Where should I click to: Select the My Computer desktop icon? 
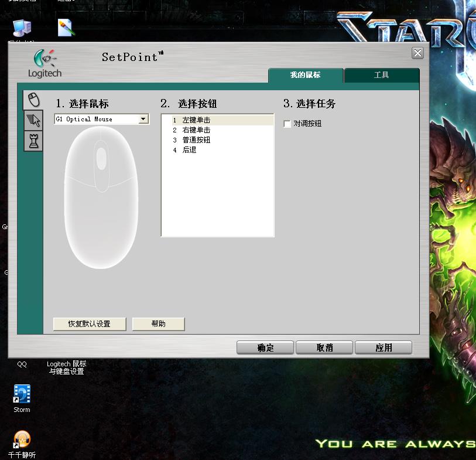22,28
